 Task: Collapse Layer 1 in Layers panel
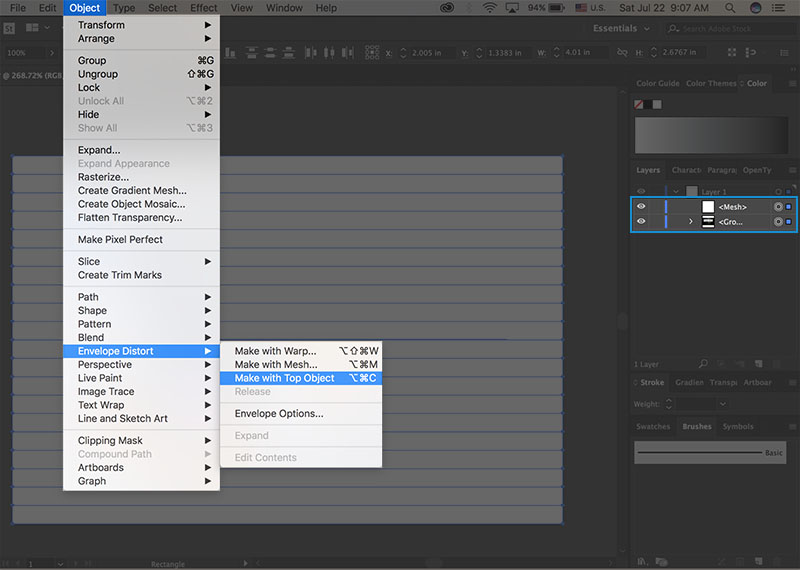[x=676, y=192]
